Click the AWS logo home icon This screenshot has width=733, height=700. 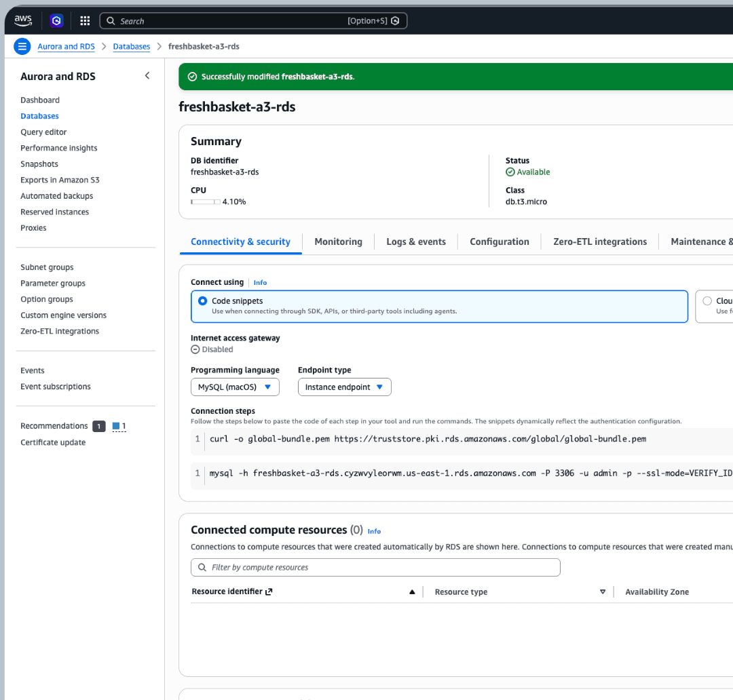point(23,20)
